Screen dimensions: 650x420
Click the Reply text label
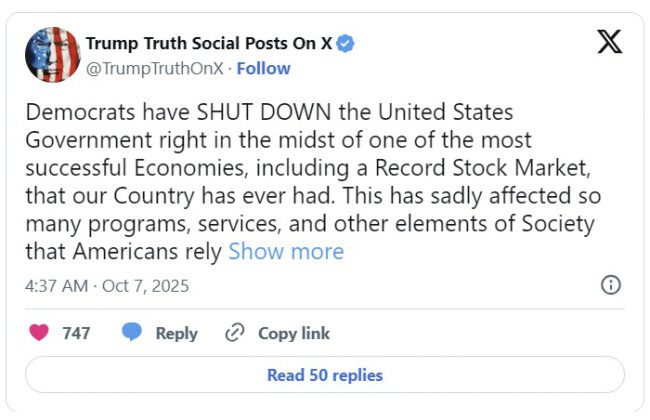176,333
